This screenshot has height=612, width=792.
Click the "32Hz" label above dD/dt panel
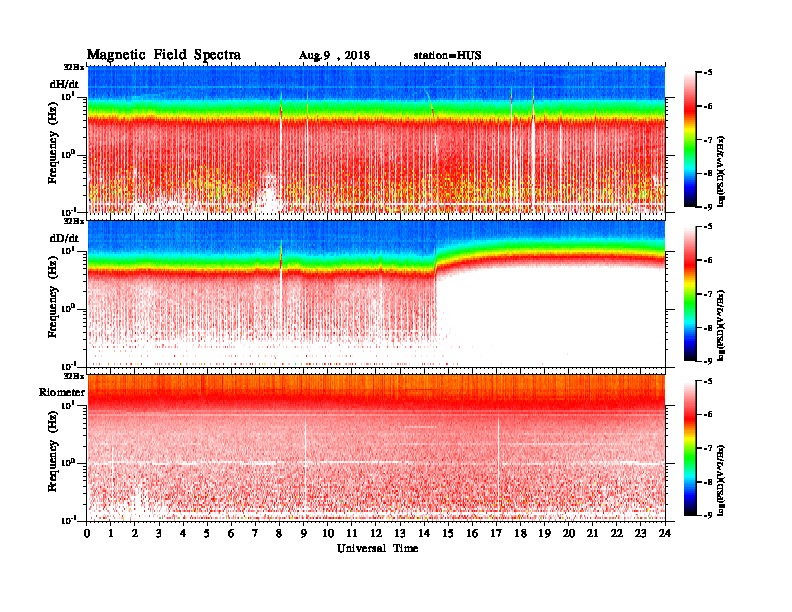[x=74, y=221]
